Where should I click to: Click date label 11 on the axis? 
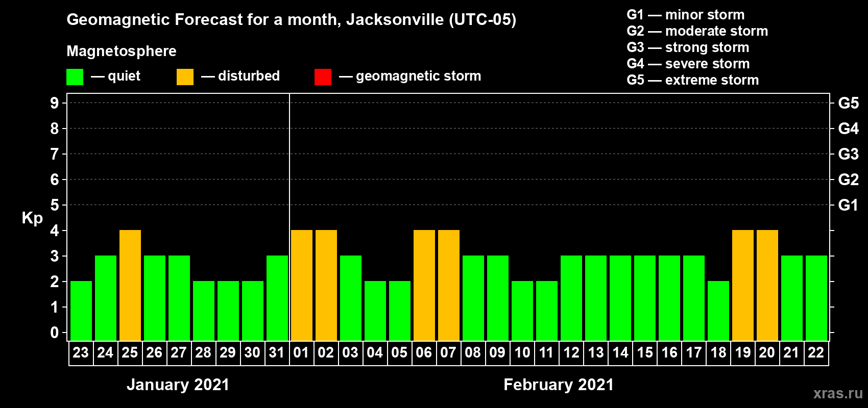546,352
